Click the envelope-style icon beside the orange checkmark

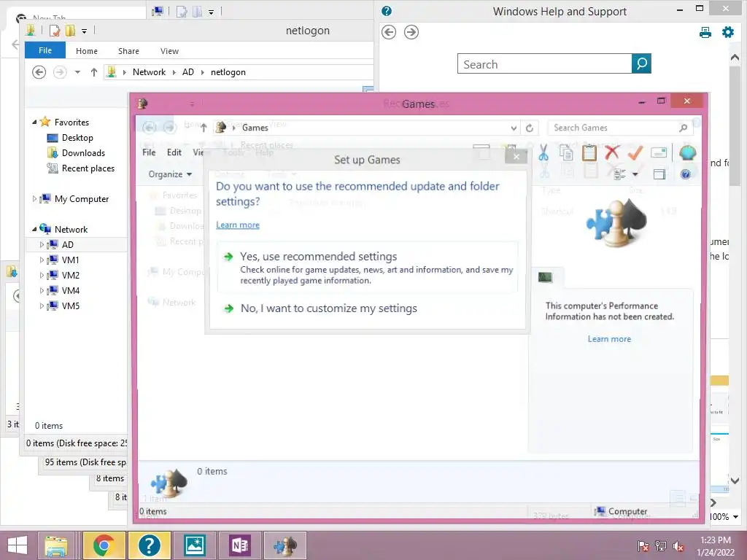point(659,153)
